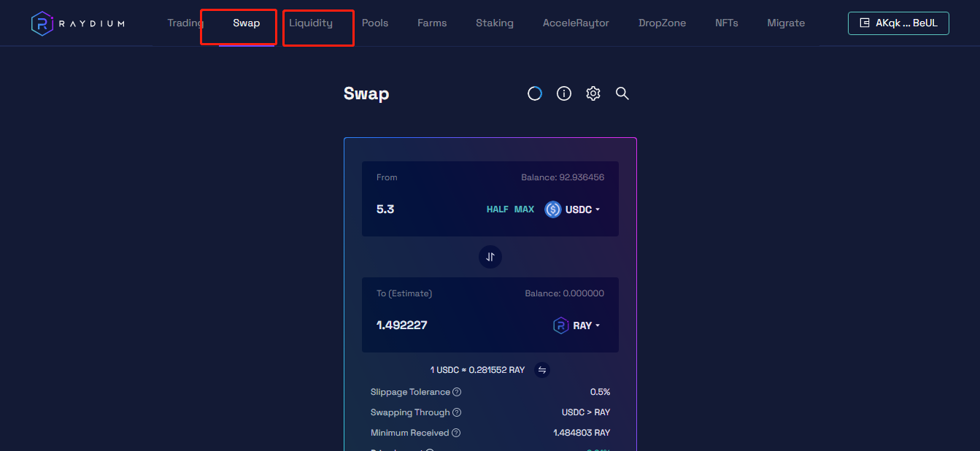This screenshot has width=980, height=451.
Task: Go to the NFTs tab
Action: pos(727,23)
